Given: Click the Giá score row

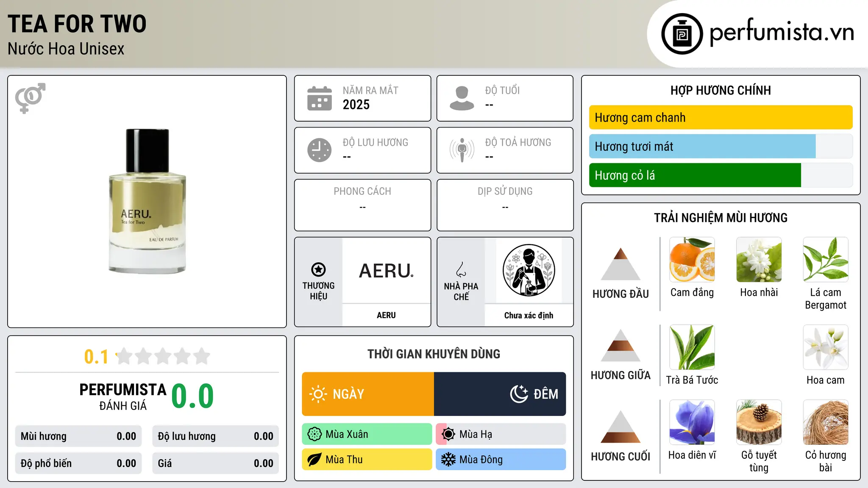Looking at the screenshot, I should click(216, 463).
